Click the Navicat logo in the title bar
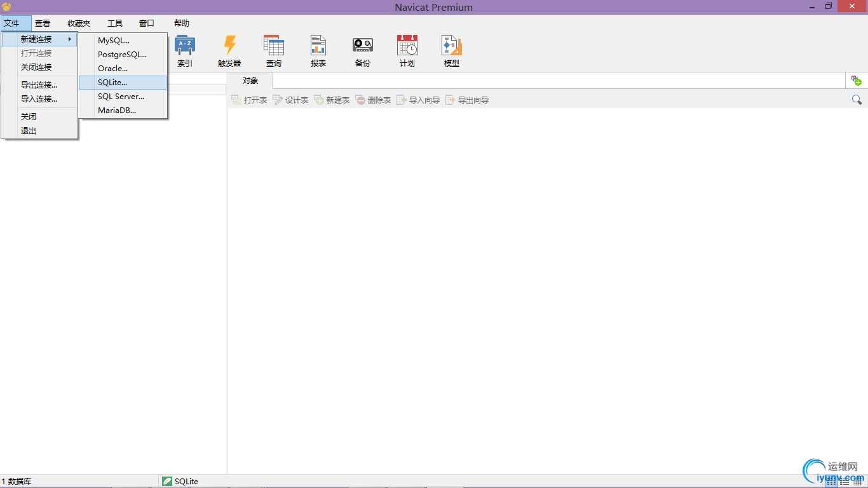868x488 pixels. (6, 7)
